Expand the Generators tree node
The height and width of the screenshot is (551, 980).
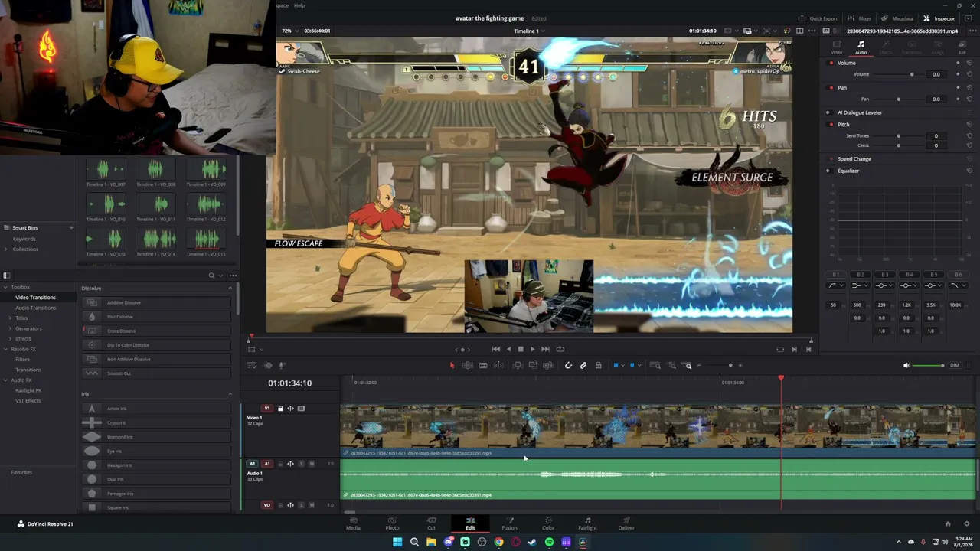(x=11, y=328)
